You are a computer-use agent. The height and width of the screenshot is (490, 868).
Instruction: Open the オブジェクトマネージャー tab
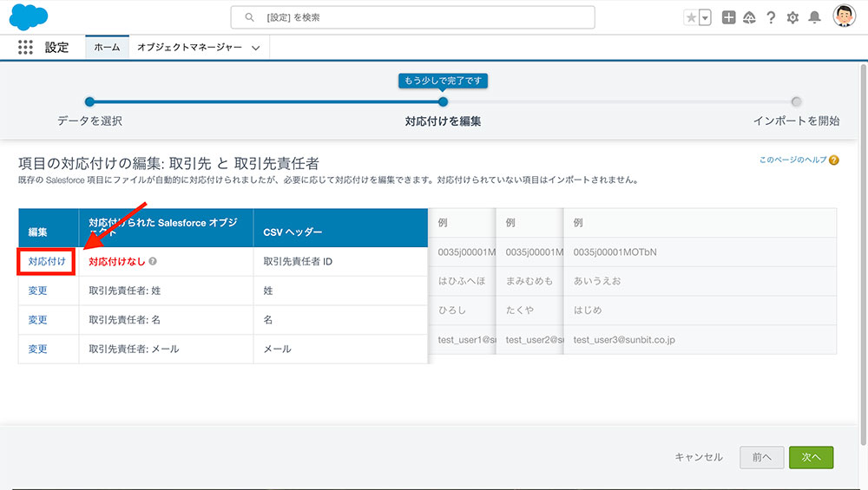[x=189, y=47]
